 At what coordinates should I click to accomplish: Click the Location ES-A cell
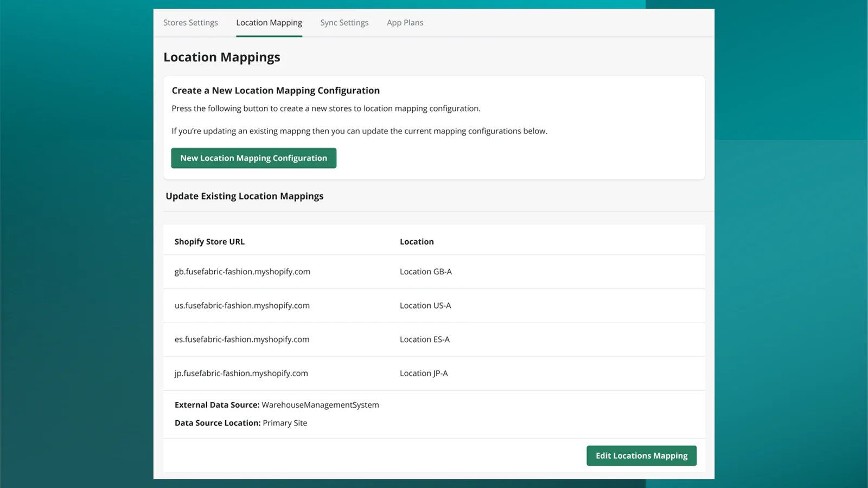[424, 339]
